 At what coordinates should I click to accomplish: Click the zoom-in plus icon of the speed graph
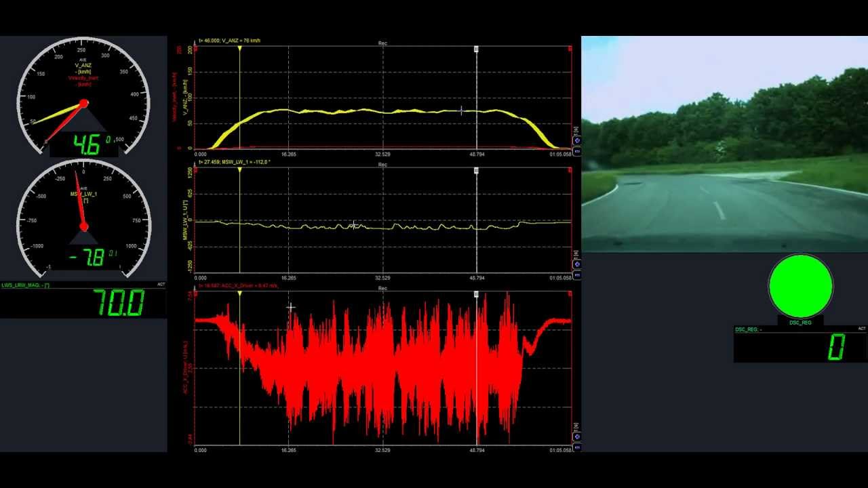[576, 141]
